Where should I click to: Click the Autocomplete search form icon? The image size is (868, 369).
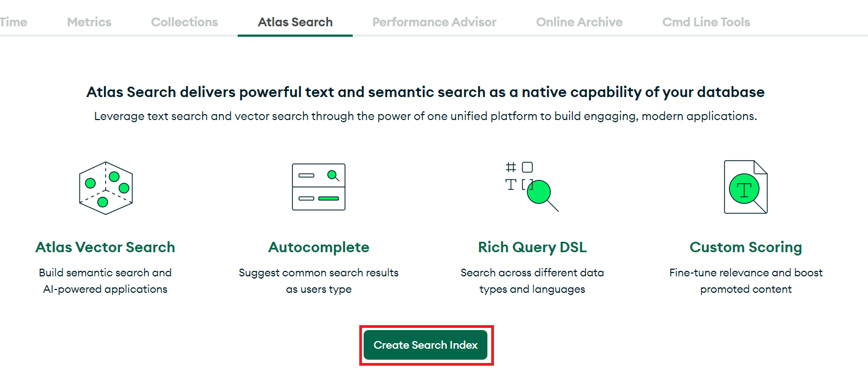point(319,187)
